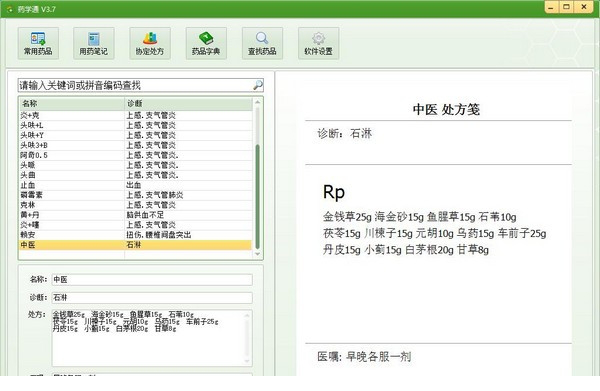Image resolution: width=600 pixels, height=391 pixels.
Task: Open the 协定处方 toolbar icon
Action: pos(150,43)
